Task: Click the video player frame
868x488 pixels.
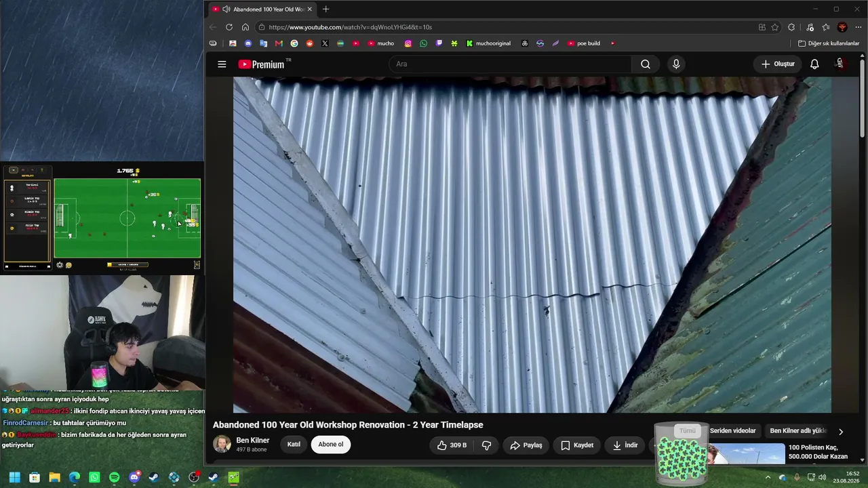Action: (x=532, y=245)
